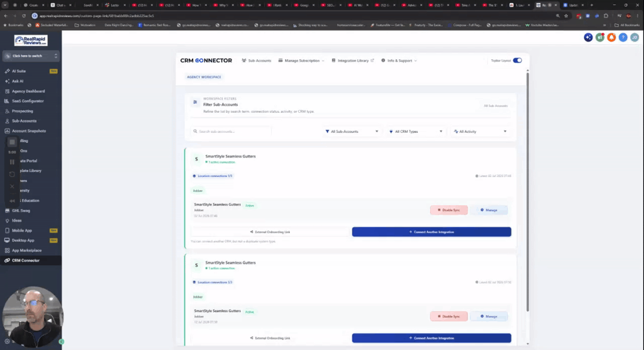Click Disable Sync in the first SmartStyle card
This screenshot has height=350, width=644.
448,210
